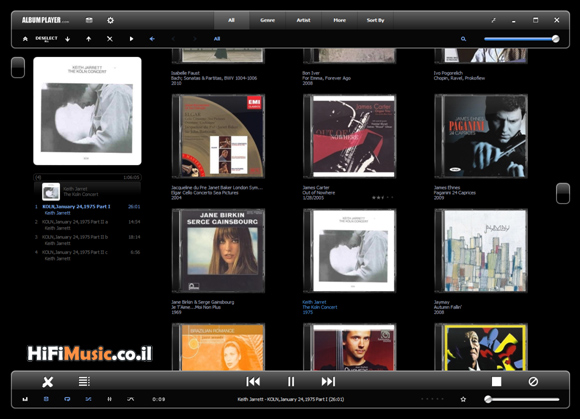Clear playlist with large X icon
The height and width of the screenshot is (419, 580).
coord(48,382)
